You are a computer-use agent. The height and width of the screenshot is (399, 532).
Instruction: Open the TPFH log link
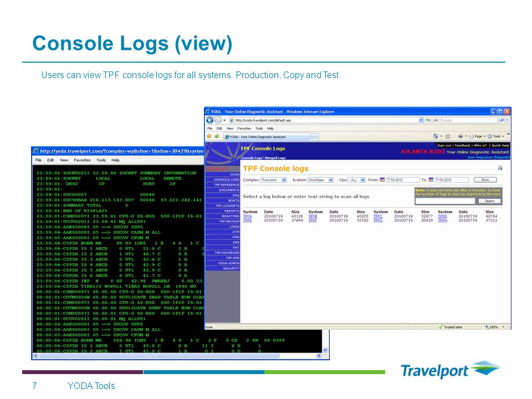[442, 220]
